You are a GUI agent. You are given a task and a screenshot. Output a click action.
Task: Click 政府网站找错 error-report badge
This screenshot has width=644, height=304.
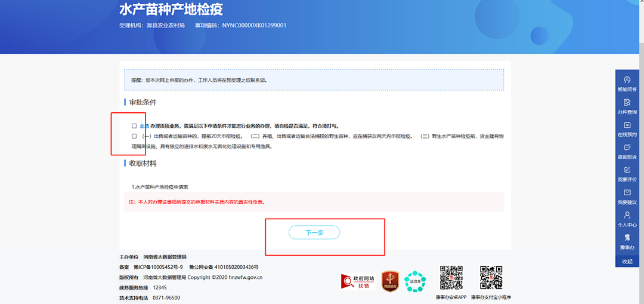pyautogui.click(x=358, y=281)
